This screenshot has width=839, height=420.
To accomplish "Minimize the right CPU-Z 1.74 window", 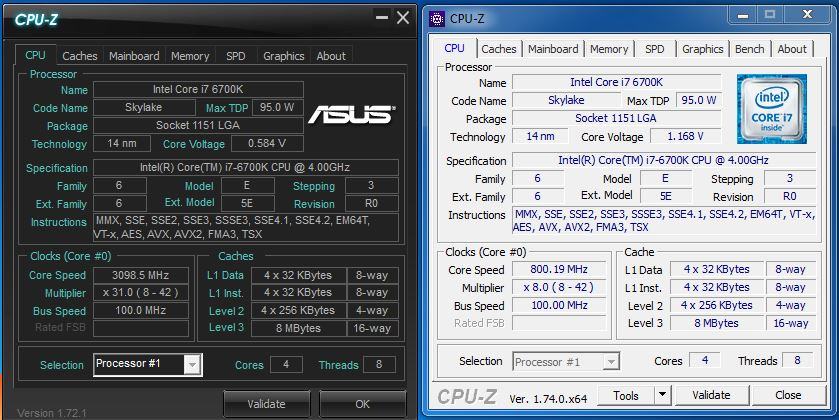I will click(743, 16).
